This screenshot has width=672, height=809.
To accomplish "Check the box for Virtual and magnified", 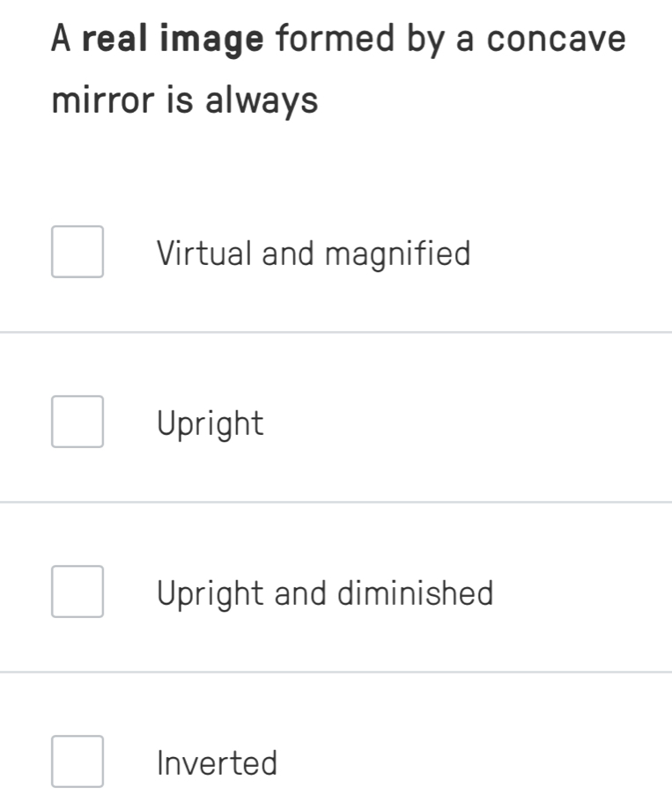I will coord(78,252).
